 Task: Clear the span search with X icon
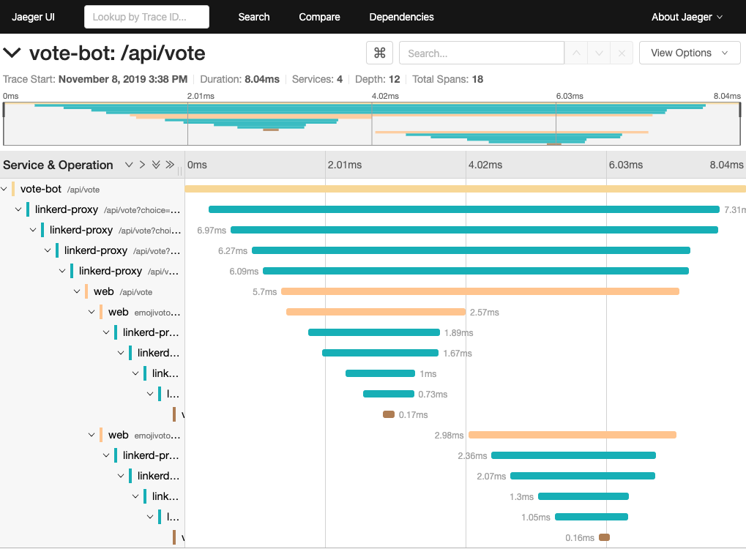point(622,53)
